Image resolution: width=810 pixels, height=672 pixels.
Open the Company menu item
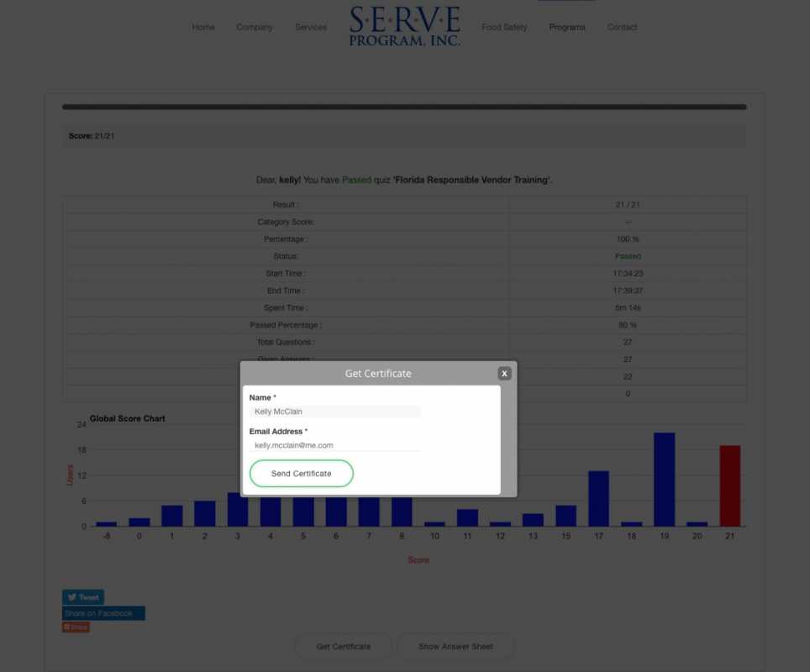pos(255,27)
